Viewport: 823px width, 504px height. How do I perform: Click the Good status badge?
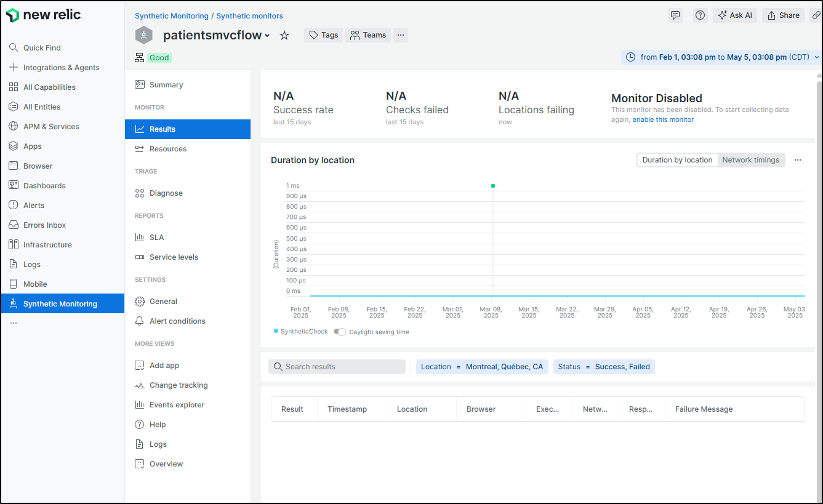[x=159, y=57]
